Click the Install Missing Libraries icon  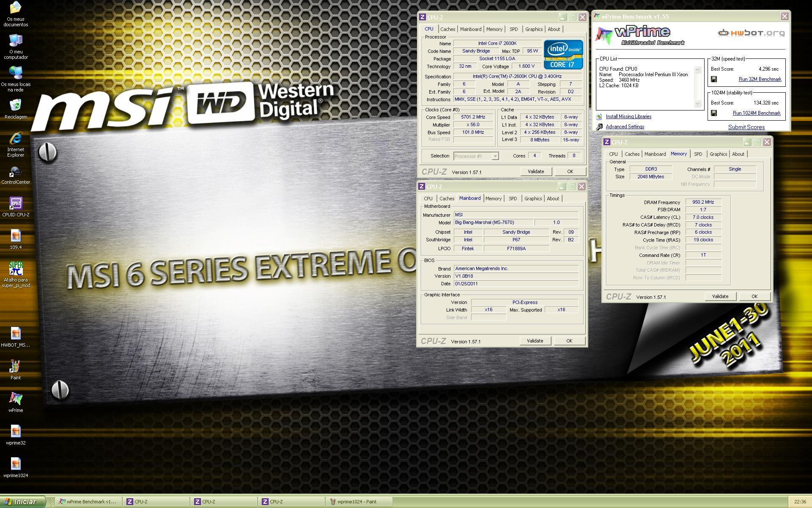click(599, 116)
